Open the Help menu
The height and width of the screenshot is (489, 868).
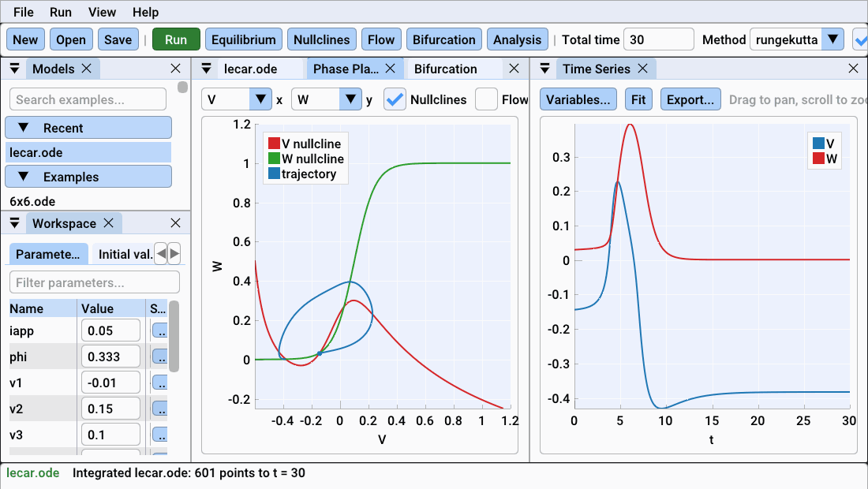146,12
